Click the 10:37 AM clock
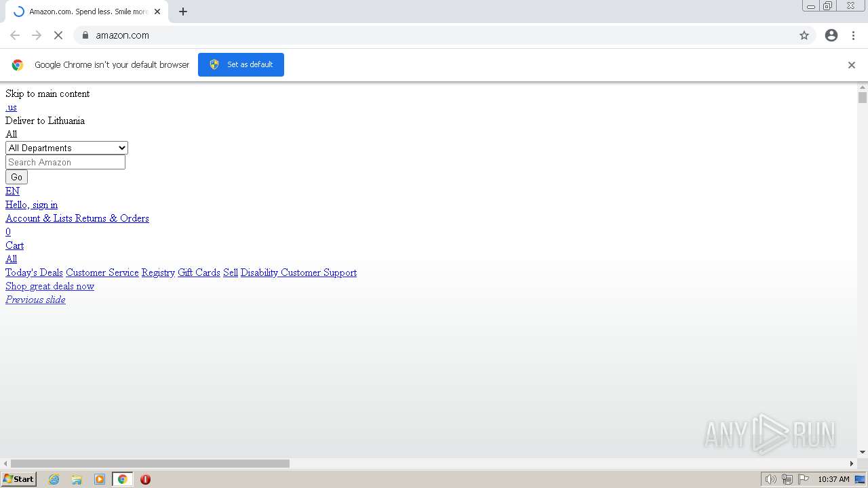This screenshot has width=868, height=488. tap(833, 479)
